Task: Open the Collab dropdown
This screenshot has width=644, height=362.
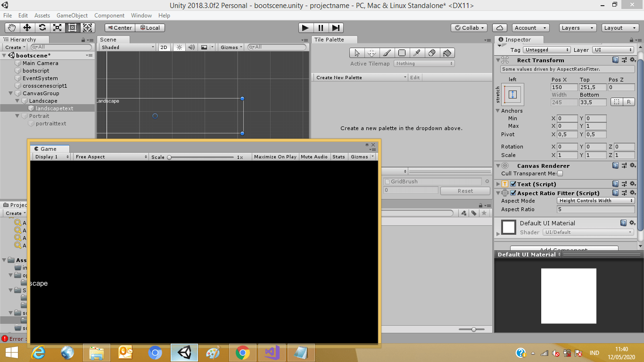Action: point(469,28)
